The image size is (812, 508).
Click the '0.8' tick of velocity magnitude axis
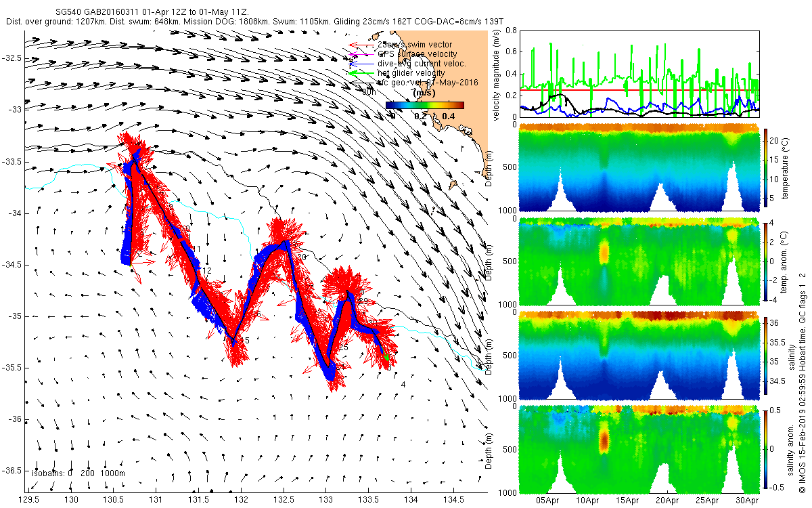point(511,30)
